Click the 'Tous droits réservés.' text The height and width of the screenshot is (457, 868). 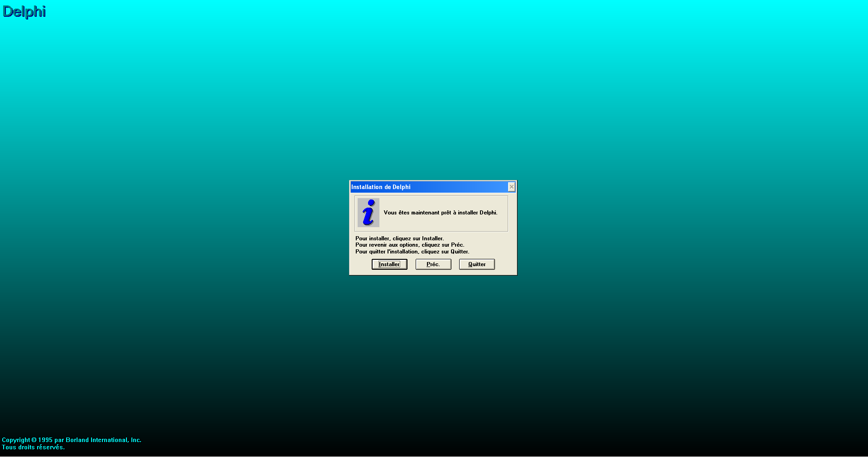click(x=34, y=447)
